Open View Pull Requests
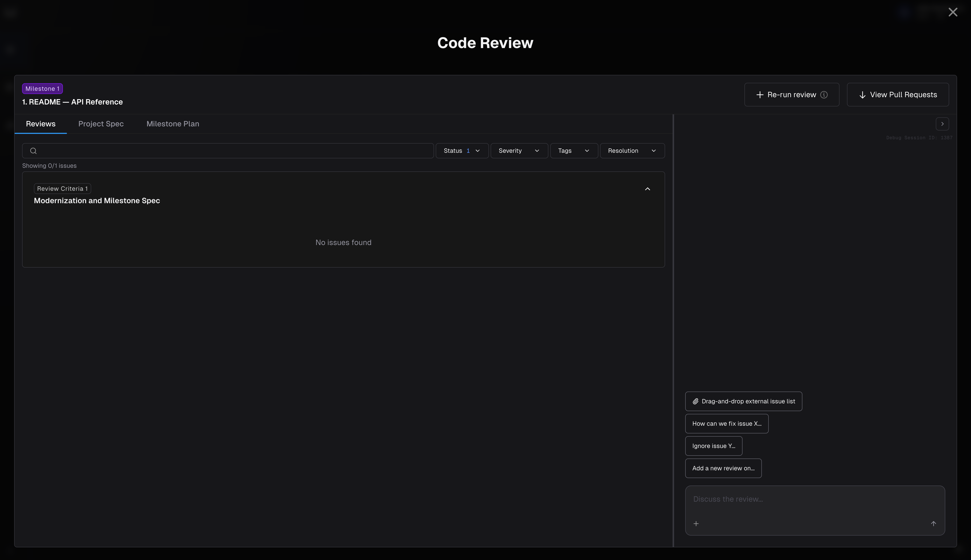971x560 pixels. [898, 95]
